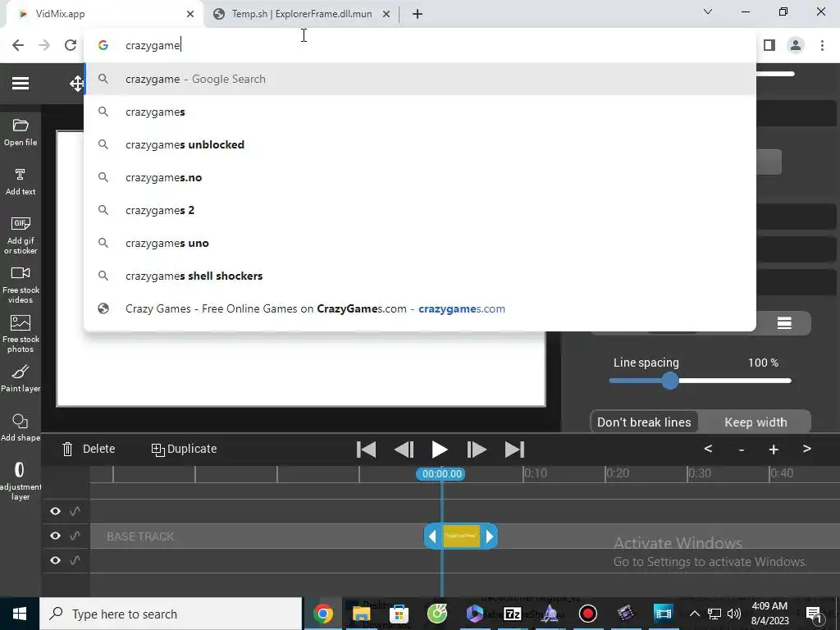Enable the Don't break lines option
Image resolution: width=840 pixels, height=630 pixels.
(644, 422)
